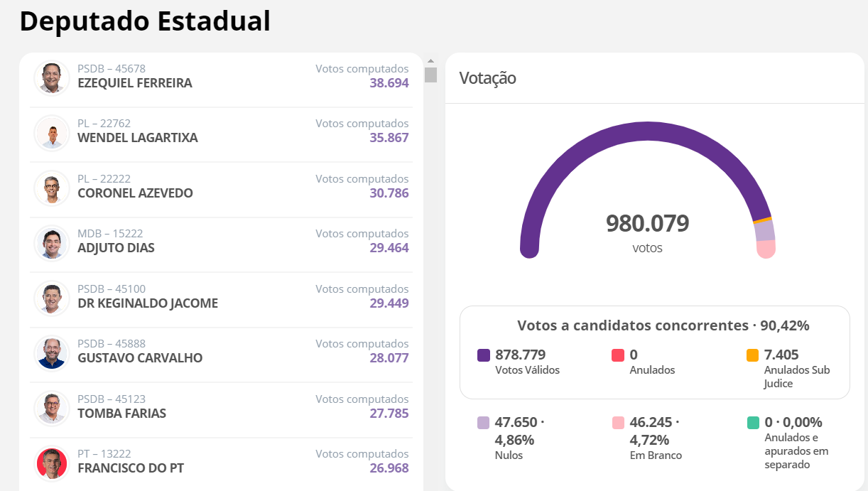Click Ezequiel Ferreira's candidate photo

[x=52, y=77]
